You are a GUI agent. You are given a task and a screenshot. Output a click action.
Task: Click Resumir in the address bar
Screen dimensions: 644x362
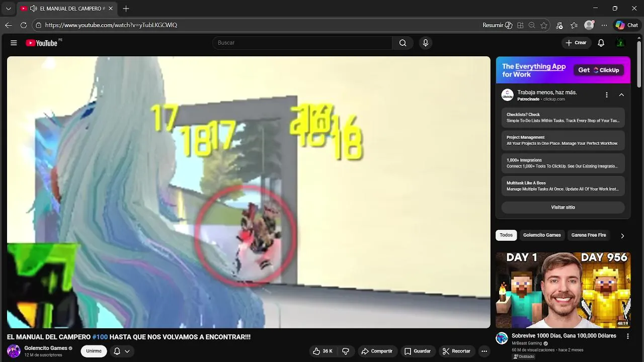[498, 25]
